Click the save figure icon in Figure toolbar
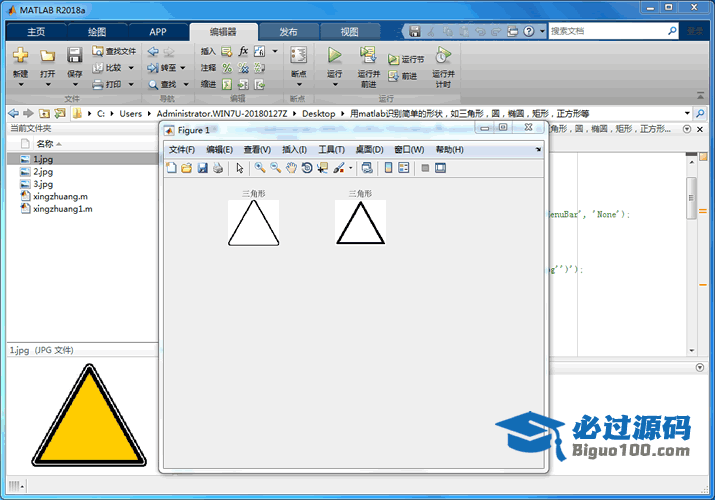 pos(202,168)
